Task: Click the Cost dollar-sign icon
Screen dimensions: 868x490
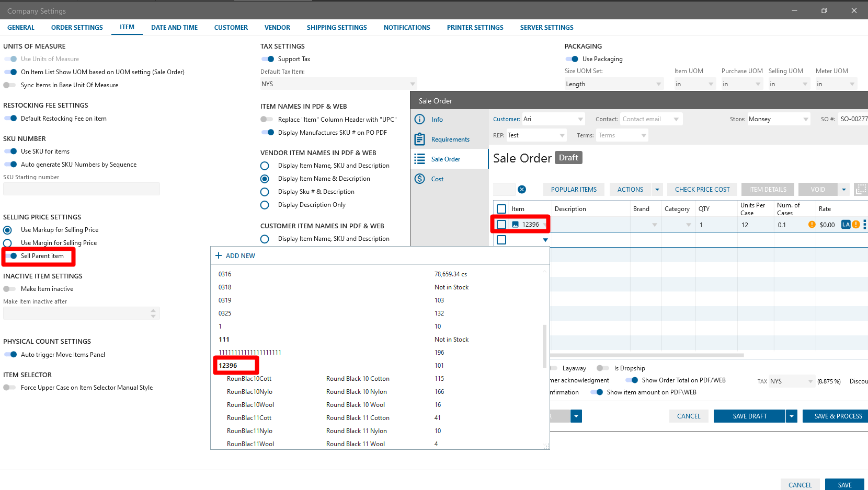Action: [x=419, y=179]
